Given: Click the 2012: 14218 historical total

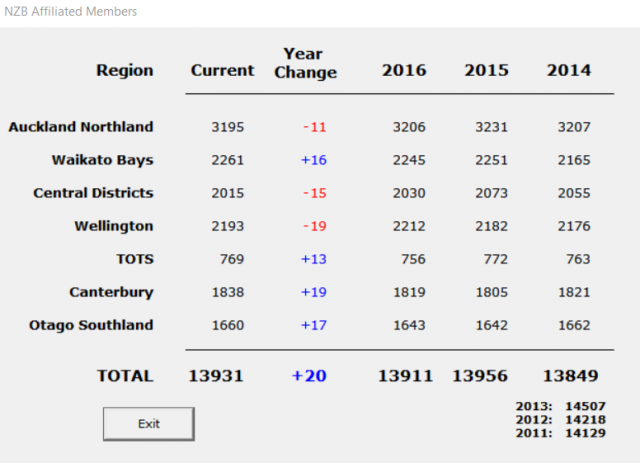Looking at the screenshot, I should click(561, 420).
